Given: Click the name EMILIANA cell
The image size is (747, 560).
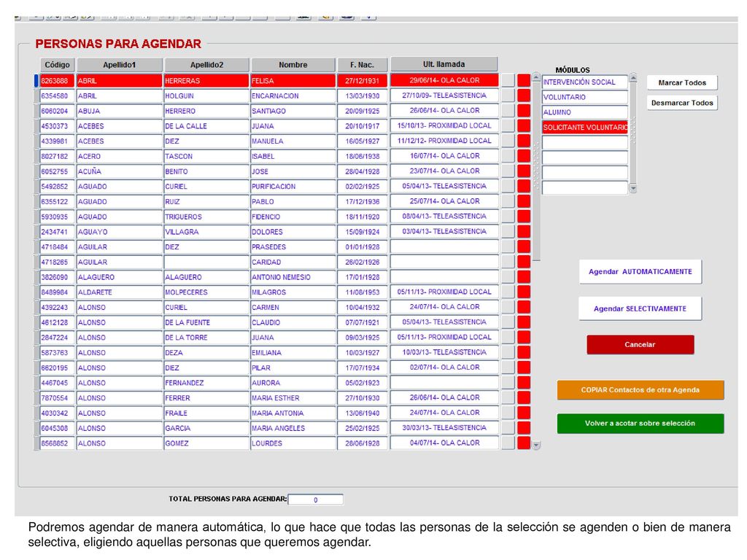Looking at the screenshot, I should click(x=293, y=353).
